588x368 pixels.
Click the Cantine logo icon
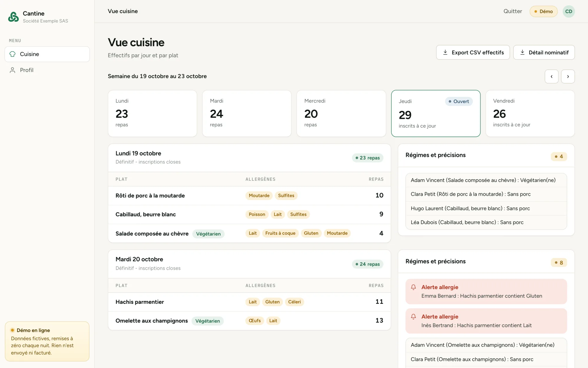point(14,17)
